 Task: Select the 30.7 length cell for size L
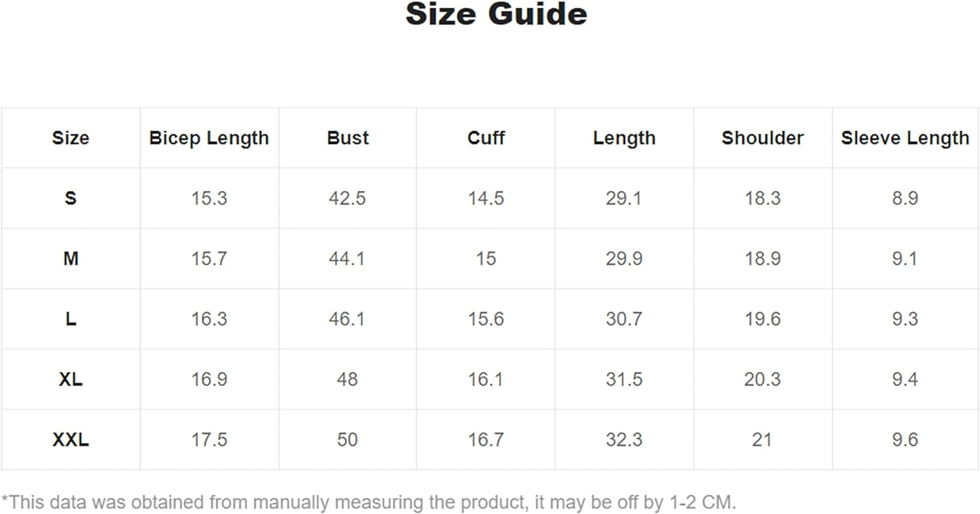(624, 319)
